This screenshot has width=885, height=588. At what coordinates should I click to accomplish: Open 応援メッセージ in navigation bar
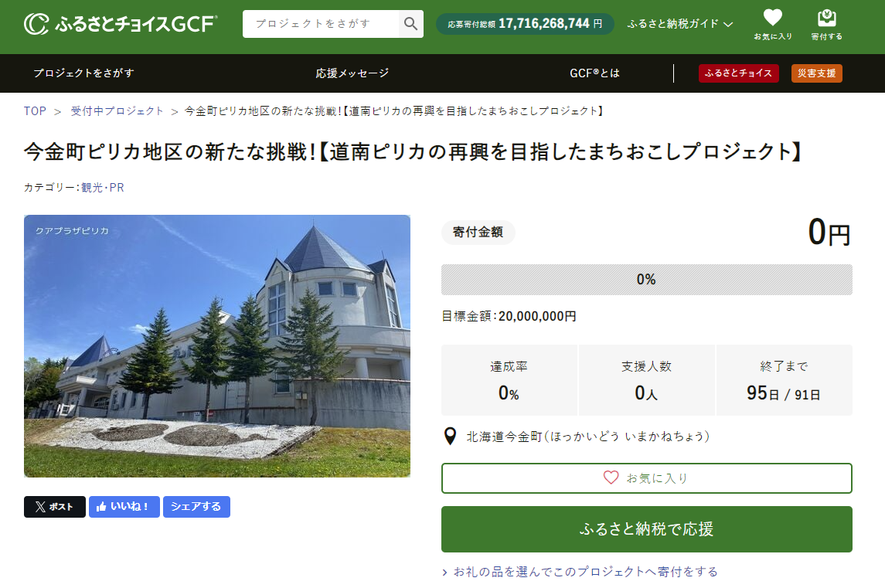pos(352,73)
